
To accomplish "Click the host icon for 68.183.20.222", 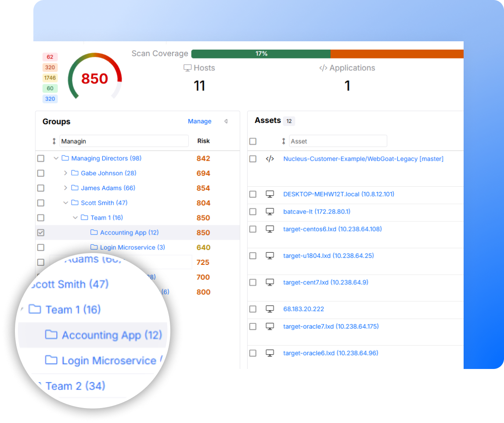I will pyautogui.click(x=270, y=309).
